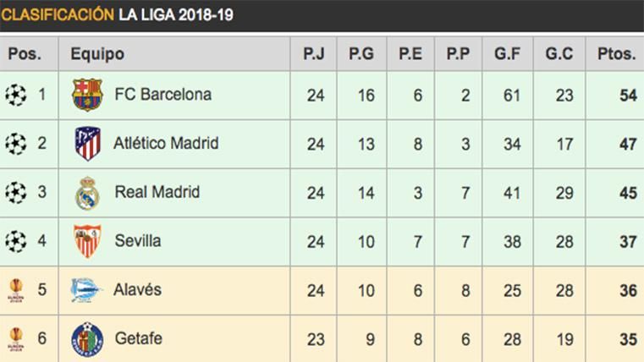This screenshot has height=362, width=644.
Task: Click Champions League icon beside position 4
Action: point(16,242)
